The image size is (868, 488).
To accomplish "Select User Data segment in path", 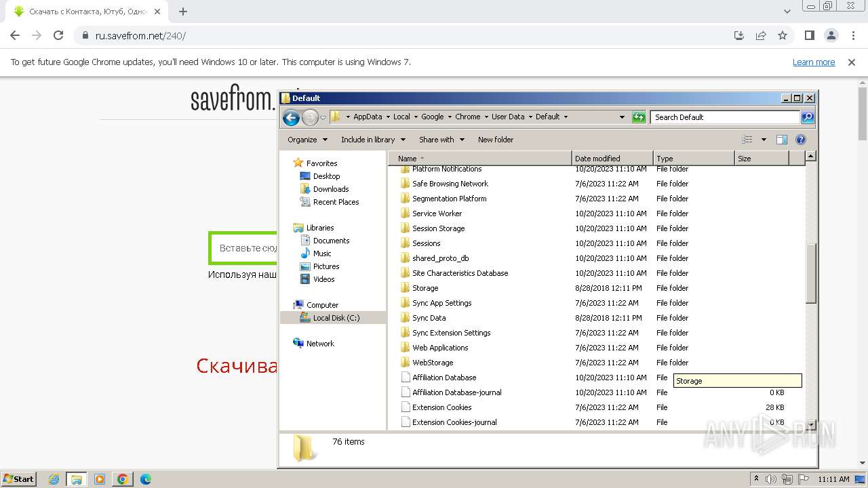I will coord(508,117).
